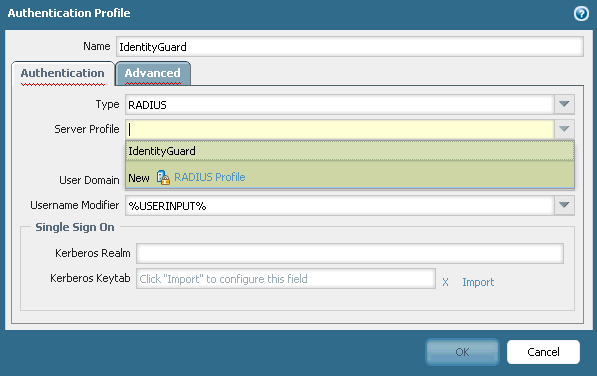
Task: Open the Username Modifier dropdown arrow
Action: (564, 206)
